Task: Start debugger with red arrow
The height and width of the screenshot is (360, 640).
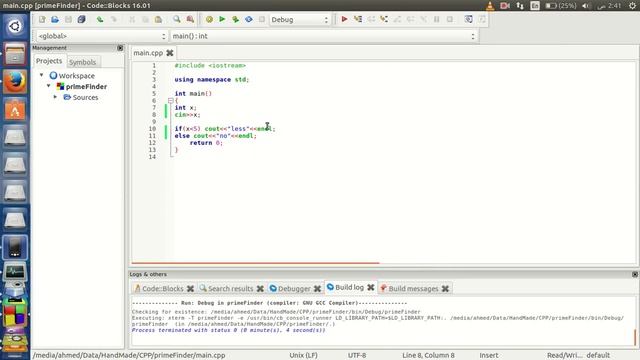Action: (344, 19)
